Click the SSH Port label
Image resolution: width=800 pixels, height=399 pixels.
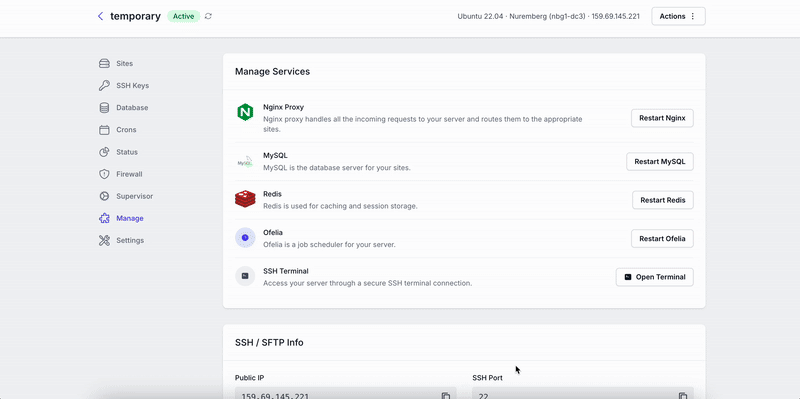click(487, 378)
